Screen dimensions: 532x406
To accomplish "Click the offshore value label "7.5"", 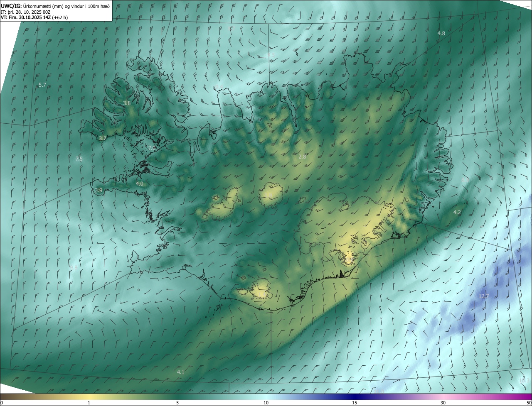I will (79, 159).
